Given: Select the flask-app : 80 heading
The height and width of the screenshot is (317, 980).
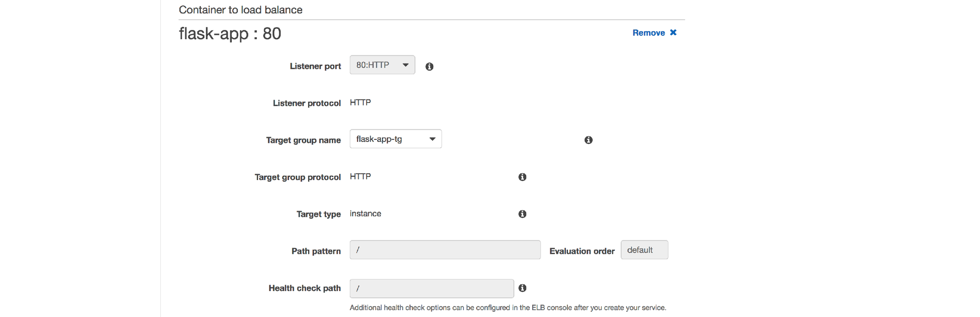Looking at the screenshot, I should [230, 33].
